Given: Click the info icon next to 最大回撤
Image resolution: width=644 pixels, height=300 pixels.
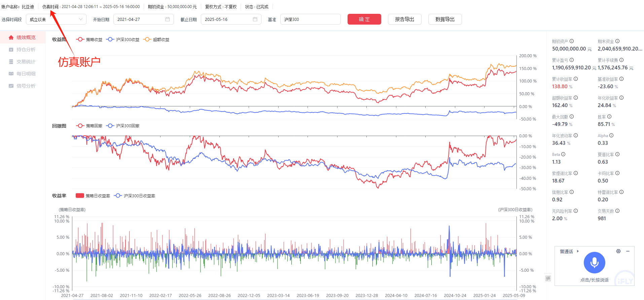Looking at the screenshot, I should 572,117.
